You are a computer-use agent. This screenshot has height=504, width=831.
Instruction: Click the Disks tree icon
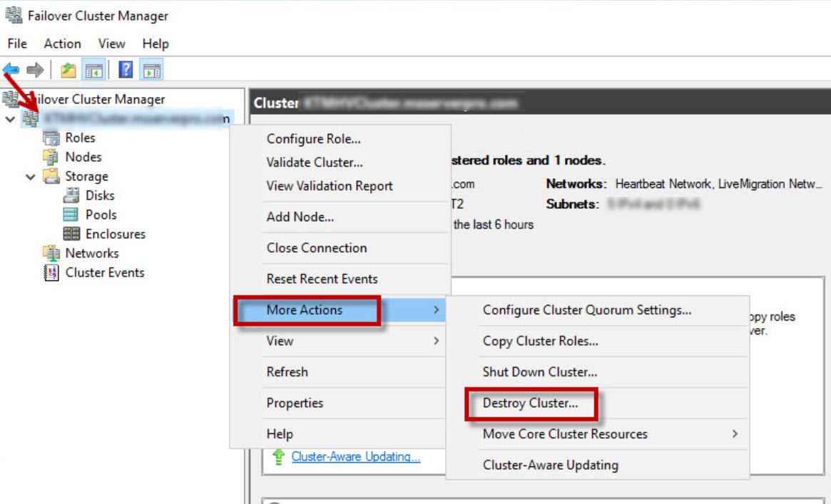(71, 195)
